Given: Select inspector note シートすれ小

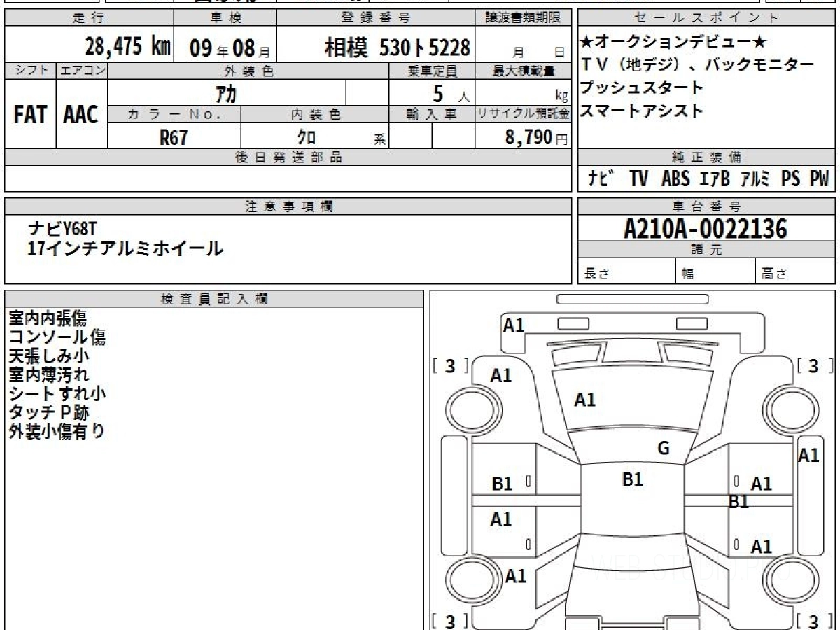Looking at the screenshot, I should tap(57, 394).
